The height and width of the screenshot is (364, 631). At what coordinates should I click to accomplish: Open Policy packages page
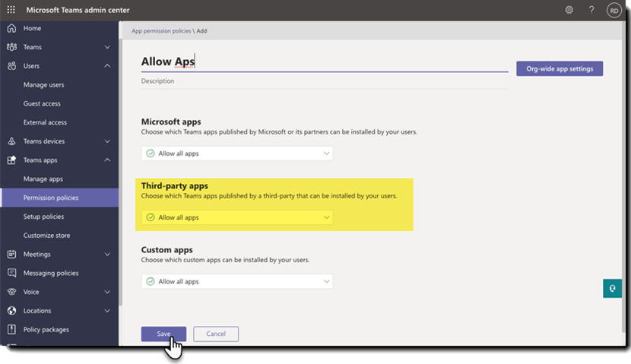(x=46, y=329)
